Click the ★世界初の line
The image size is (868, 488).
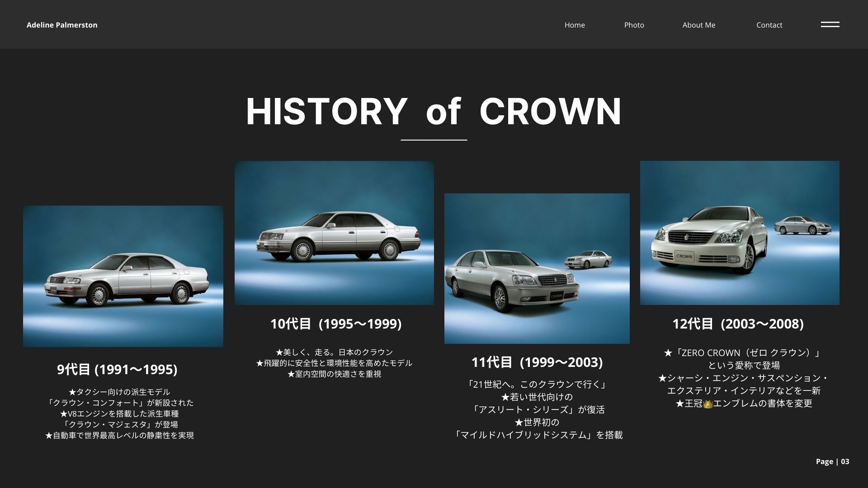tap(537, 422)
